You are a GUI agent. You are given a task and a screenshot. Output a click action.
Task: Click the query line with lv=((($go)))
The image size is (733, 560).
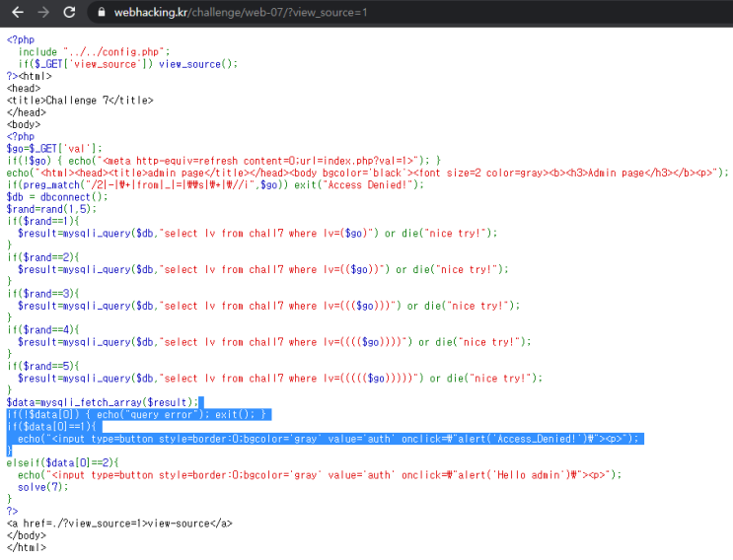268,306
